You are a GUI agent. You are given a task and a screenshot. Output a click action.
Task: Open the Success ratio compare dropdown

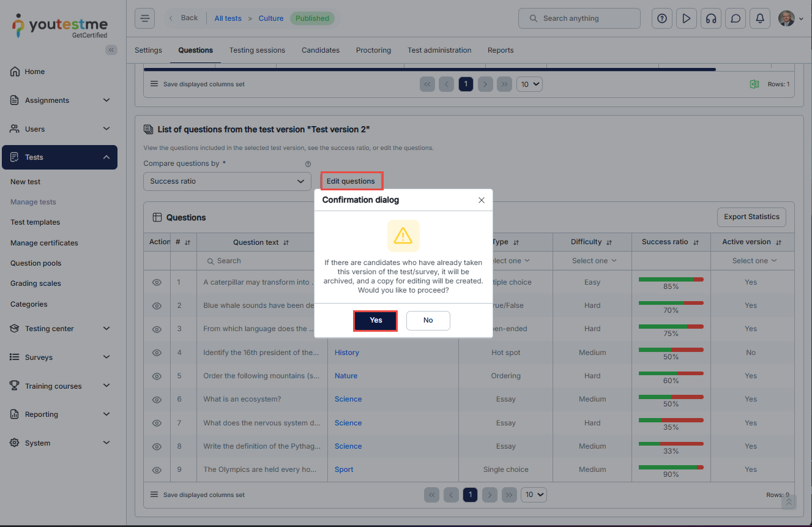click(x=226, y=181)
